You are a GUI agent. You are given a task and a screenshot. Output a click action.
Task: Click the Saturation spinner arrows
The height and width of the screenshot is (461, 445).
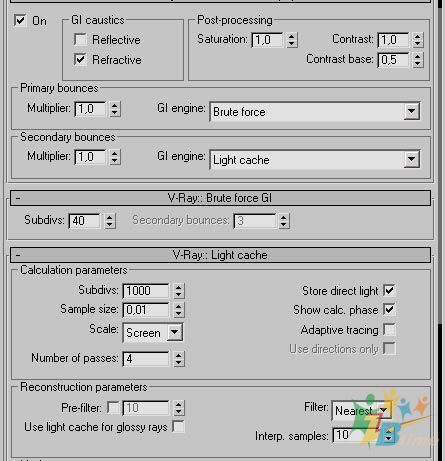(x=292, y=40)
